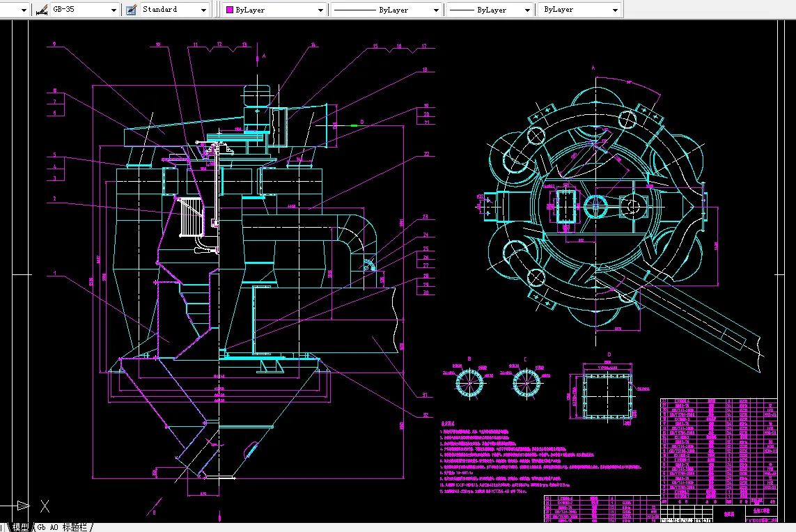Click the table style icon beside Standard
Viewport: 796px width, 532px height.
coord(131,10)
